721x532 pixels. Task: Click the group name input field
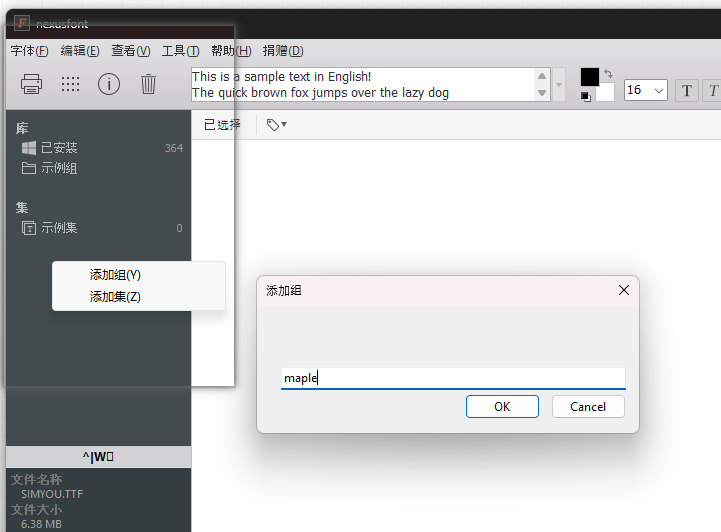pos(452,378)
